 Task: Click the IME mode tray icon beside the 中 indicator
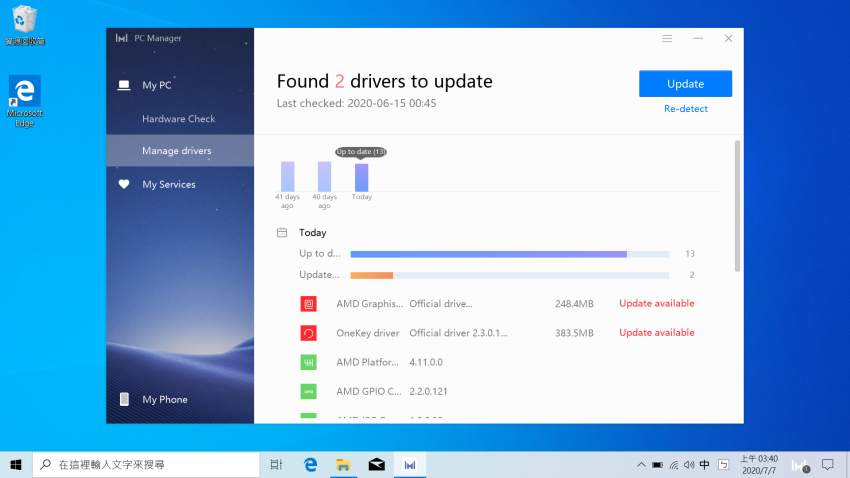click(x=724, y=464)
